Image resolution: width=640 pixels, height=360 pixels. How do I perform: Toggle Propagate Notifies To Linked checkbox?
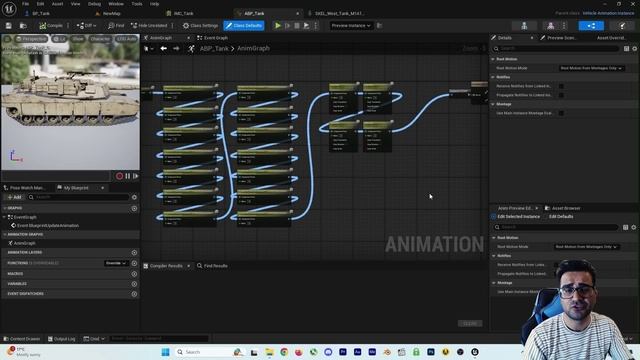pyautogui.click(x=561, y=95)
